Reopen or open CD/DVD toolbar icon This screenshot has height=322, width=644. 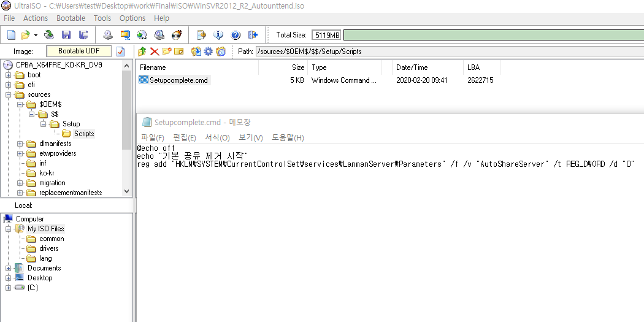point(49,35)
